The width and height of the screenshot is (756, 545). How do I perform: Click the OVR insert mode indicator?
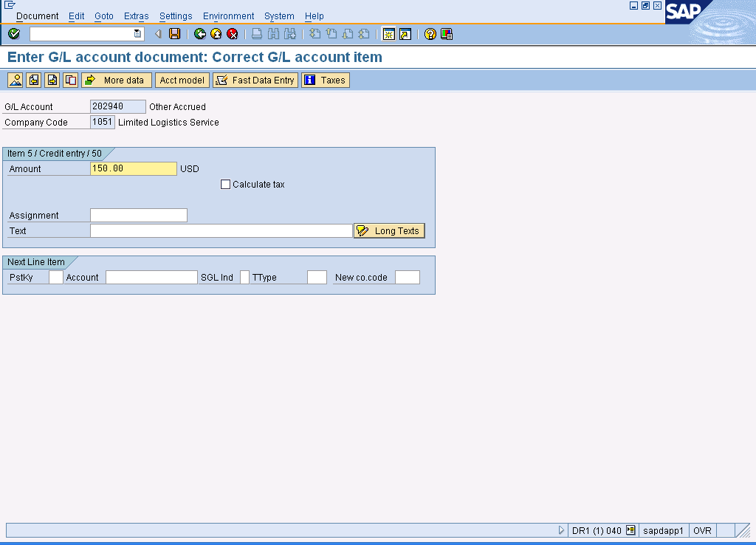pos(703,530)
